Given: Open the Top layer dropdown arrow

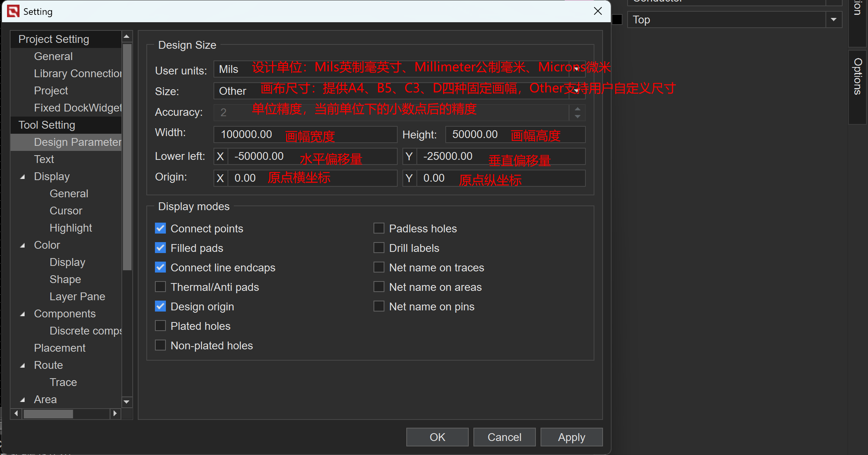Looking at the screenshot, I should click(833, 19).
